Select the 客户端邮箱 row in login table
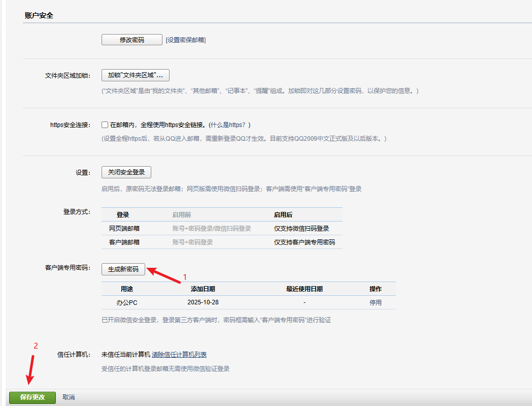 point(124,242)
